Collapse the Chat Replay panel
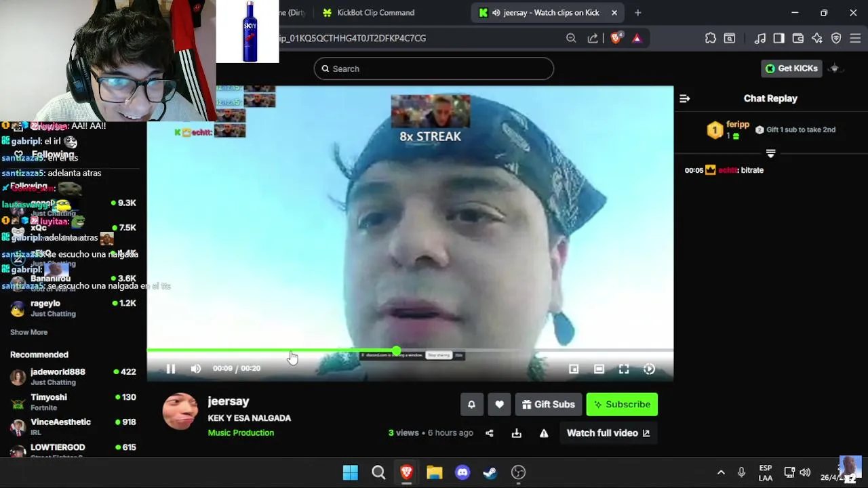 click(x=685, y=98)
